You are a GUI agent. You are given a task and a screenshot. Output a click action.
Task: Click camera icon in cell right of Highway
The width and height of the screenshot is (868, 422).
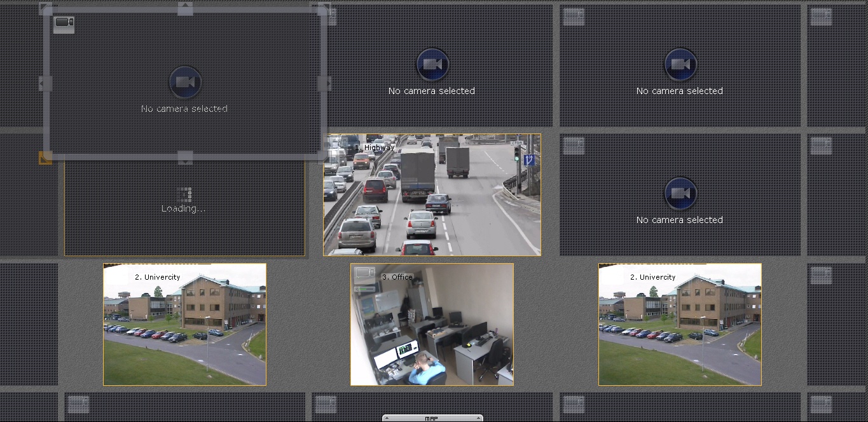[680, 193]
